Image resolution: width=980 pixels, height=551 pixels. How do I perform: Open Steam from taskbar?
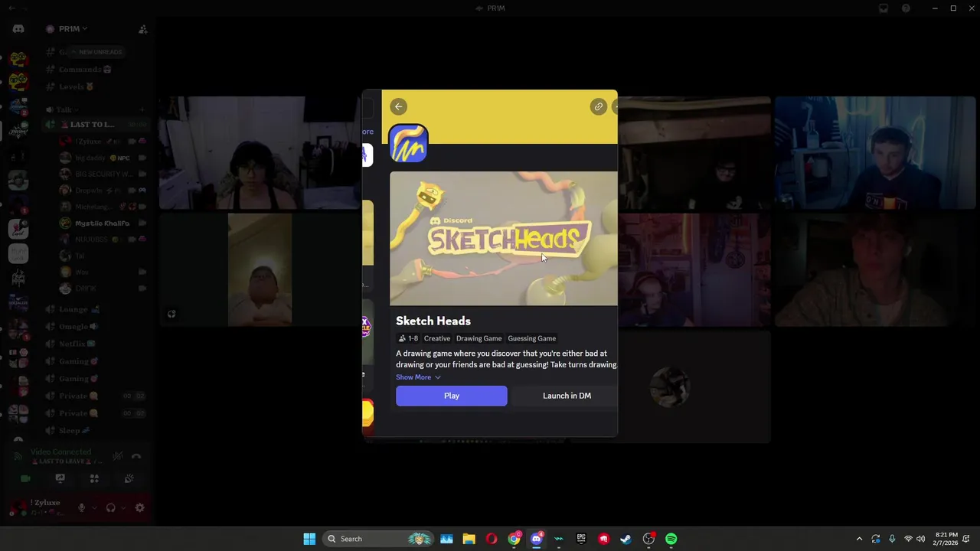(x=626, y=539)
